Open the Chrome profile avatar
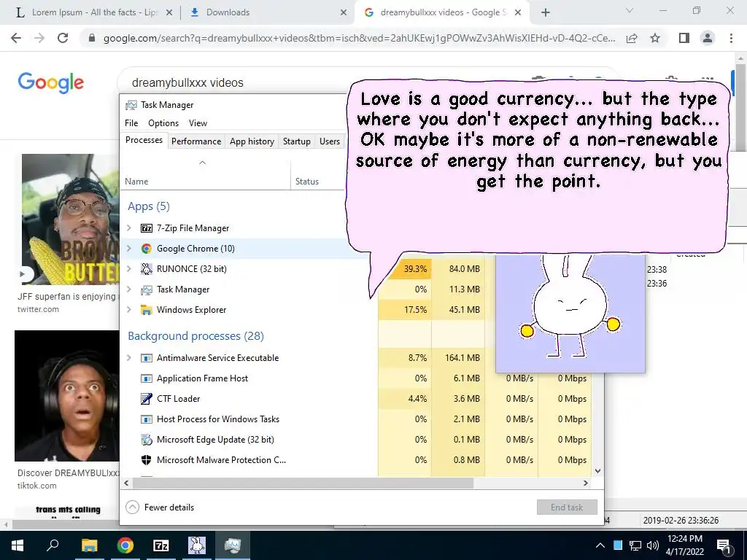 tap(708, 38)
